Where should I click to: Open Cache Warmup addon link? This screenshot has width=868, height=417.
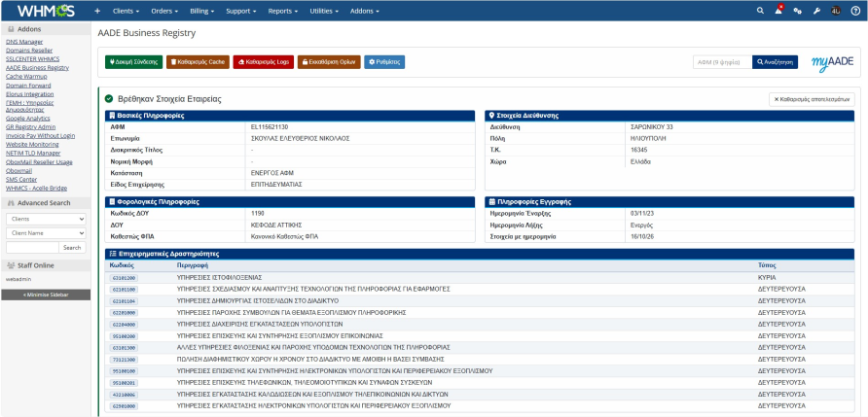[26, 77]
